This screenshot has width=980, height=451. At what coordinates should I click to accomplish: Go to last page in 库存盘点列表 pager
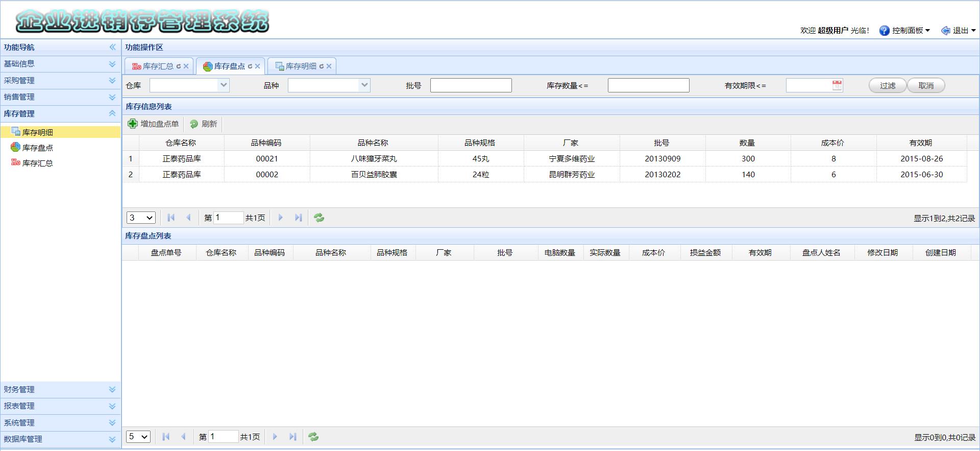[x=293, y=437]
